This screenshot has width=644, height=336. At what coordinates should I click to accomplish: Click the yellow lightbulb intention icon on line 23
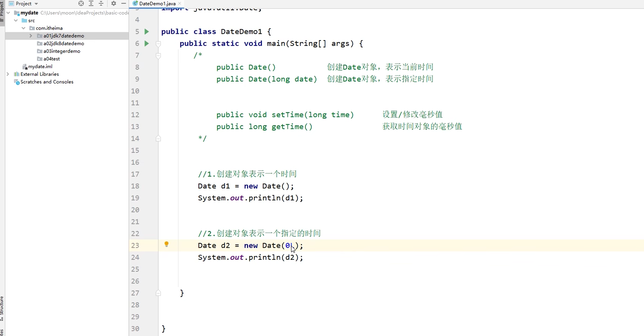[x=166, y=244]
